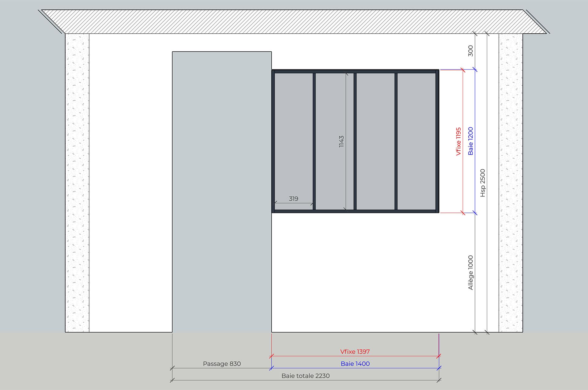The width and height of the screenshot is (588, 390).
Task: Select the 'Vfixe 1397' red dimension label
Action: click(355, 352)
